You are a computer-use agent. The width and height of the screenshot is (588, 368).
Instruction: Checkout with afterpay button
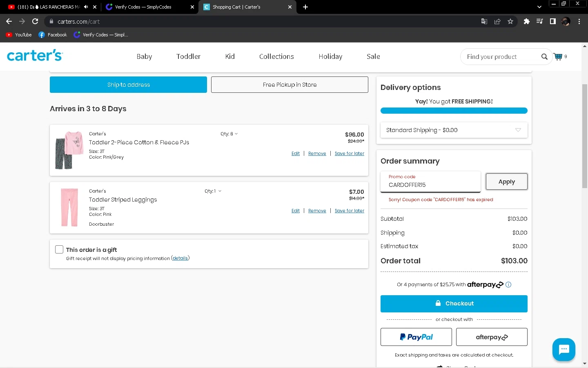[x=492, y=337]
